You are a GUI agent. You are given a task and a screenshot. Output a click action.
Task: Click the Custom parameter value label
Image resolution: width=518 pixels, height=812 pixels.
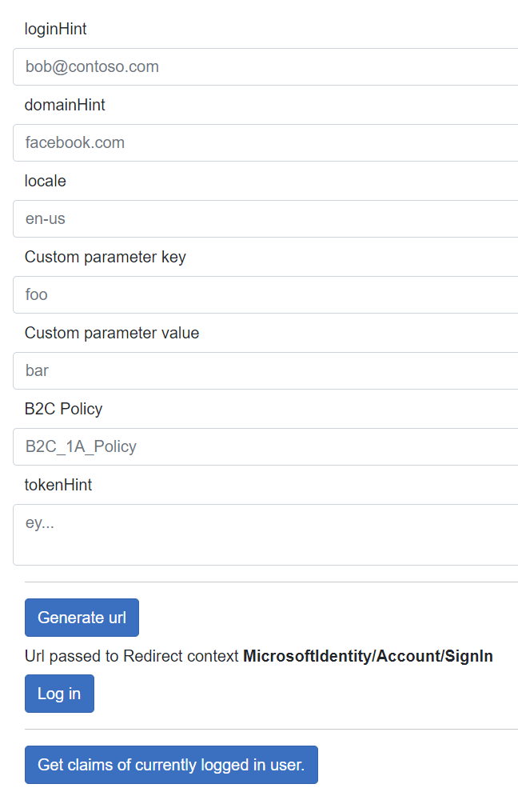(x=112, y=333)
